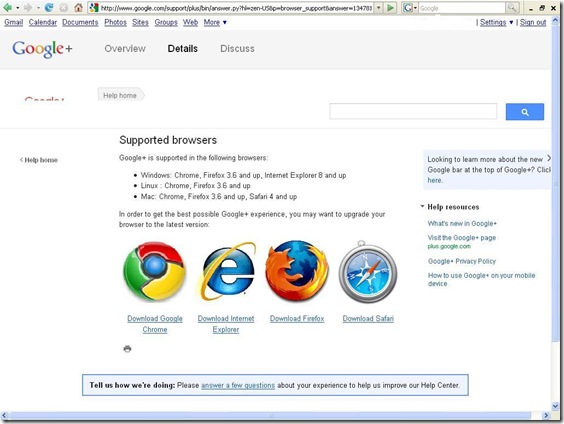Click the print page icon

[127, 349]
